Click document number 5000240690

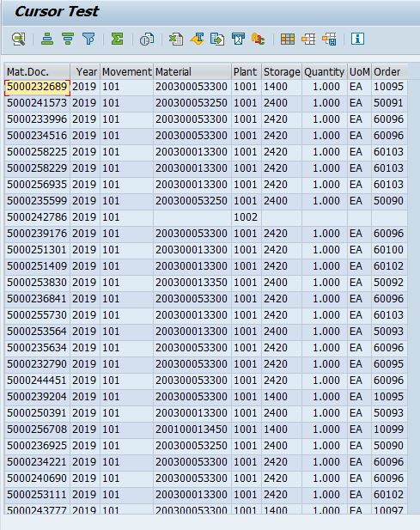[37, 478]
